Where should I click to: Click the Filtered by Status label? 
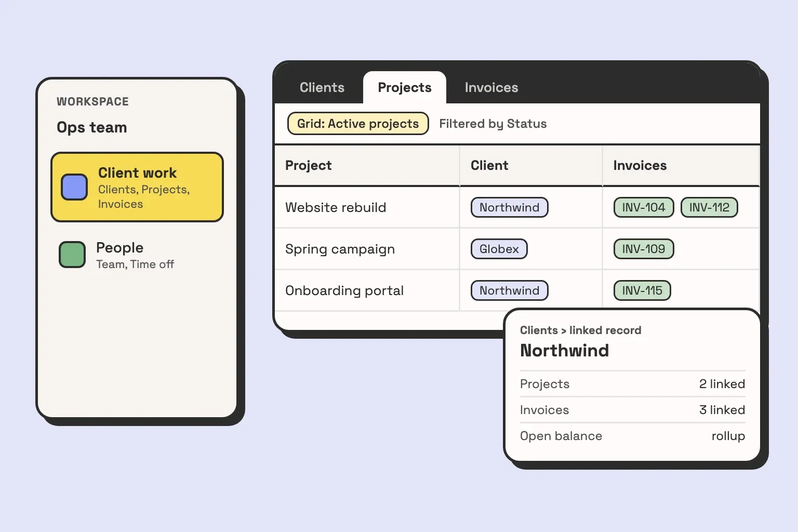(x=493, y=124)
